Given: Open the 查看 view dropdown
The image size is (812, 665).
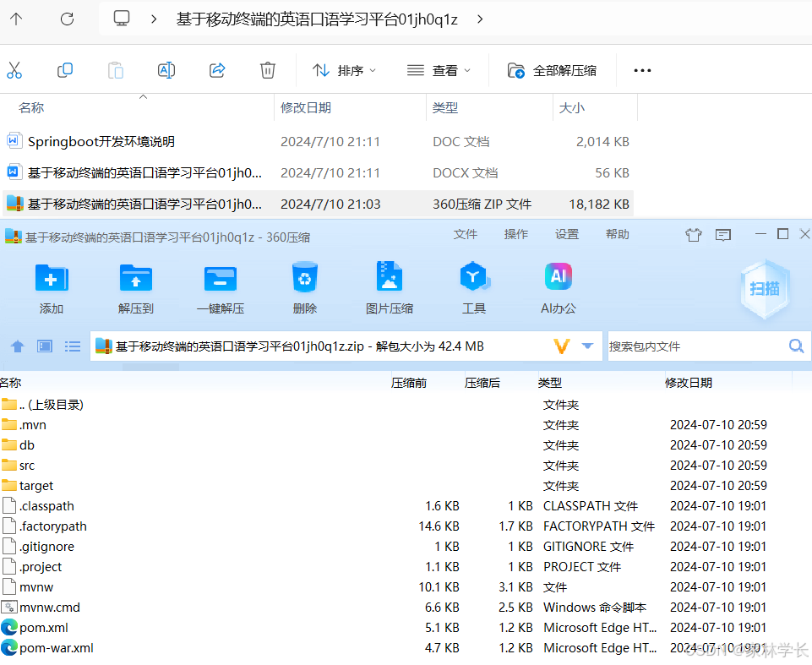Looking at the screenshot, I should point(439,70).
